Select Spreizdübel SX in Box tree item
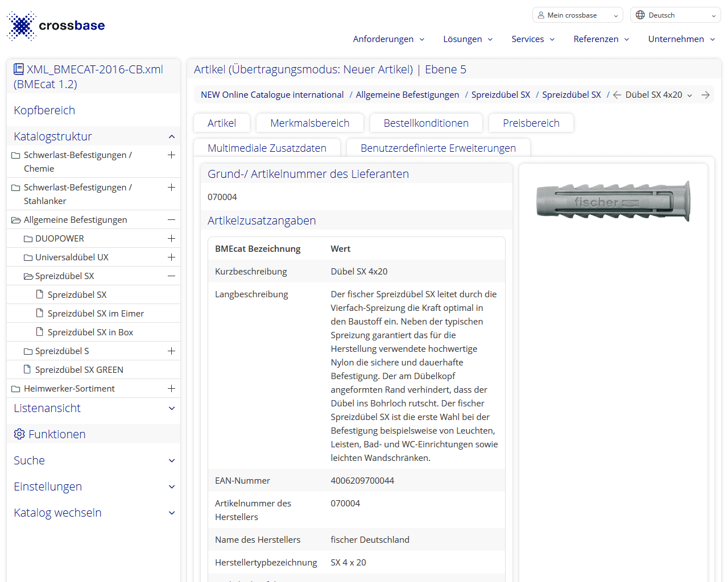This screenshot has height=582, width=728. coord(90,332)
